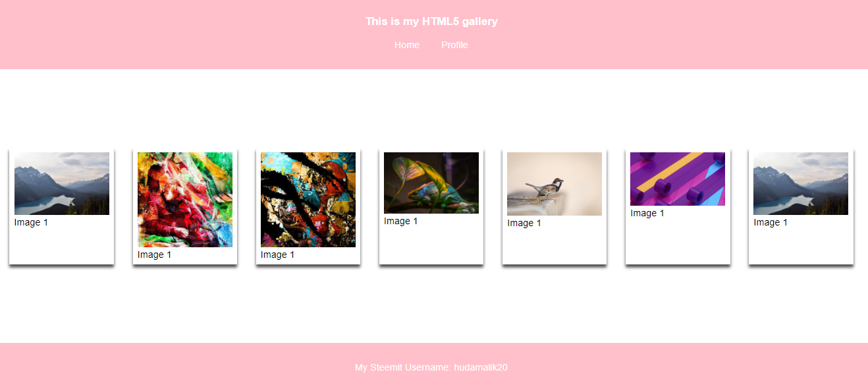This screenshot has width=868, height=391.
Task: Click caption under the first mountain image
Action: (31, 222)
